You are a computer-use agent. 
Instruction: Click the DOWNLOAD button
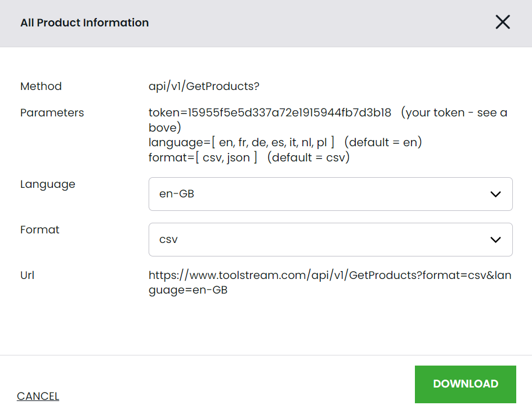pyautogui.click(x=465, y=384)
